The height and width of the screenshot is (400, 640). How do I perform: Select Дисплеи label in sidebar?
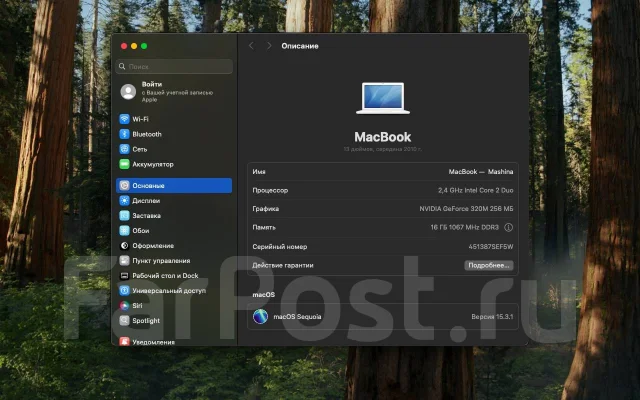point(146,201)
